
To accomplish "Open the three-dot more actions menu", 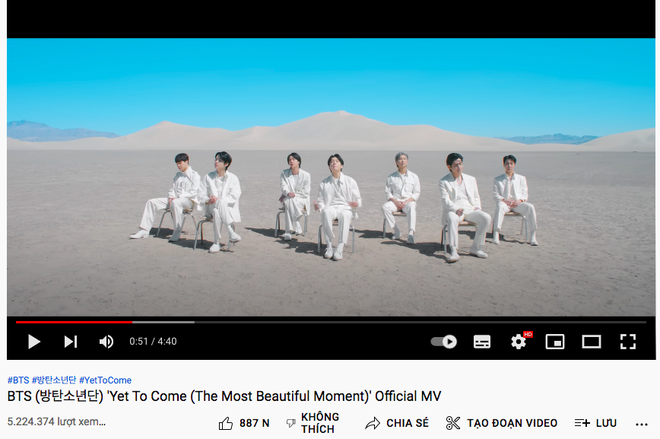I will [641, 424].
